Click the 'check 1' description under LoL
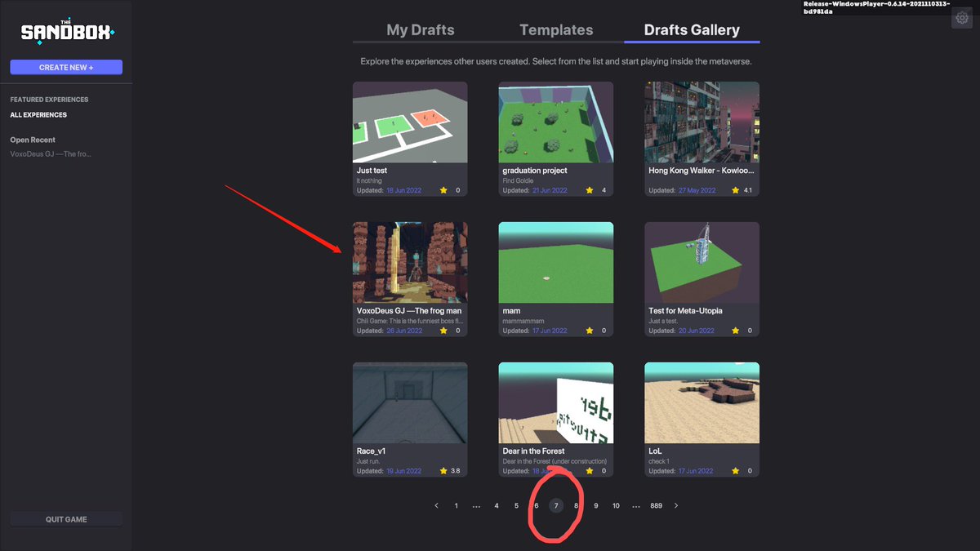The image size is (980, 551). pyautogui.click(x=659, y=461)
